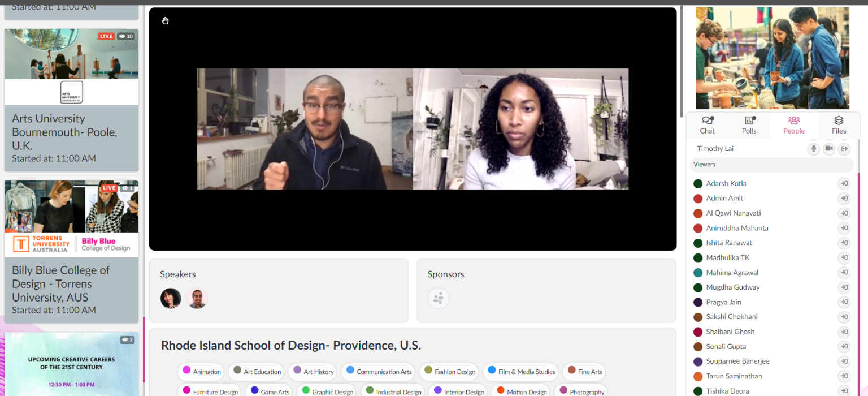Image resolution: width=868 pixels, height=396 pixels.
Task: Click the arrow icon beside Aniruddha Mahanta
Action: (844, 228)
